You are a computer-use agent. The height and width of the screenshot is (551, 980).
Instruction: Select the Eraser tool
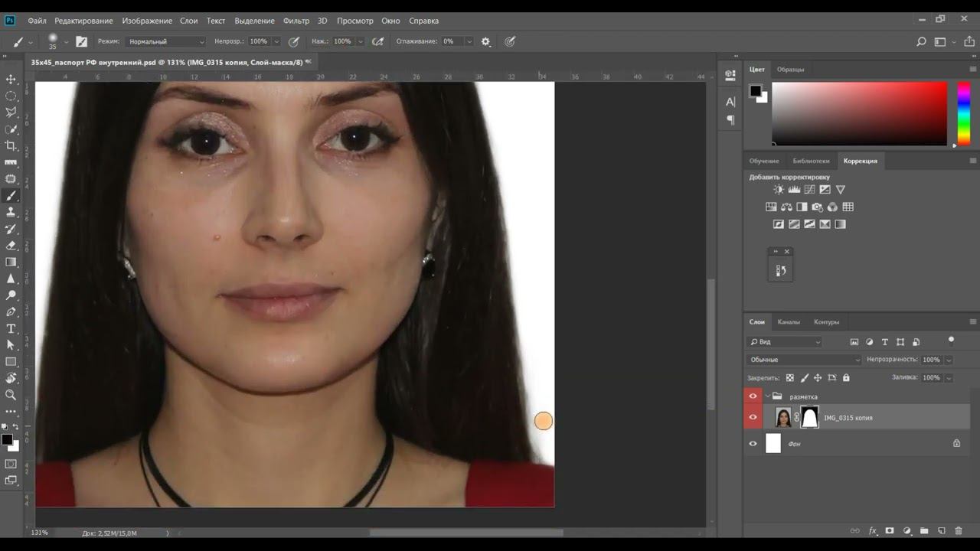11,246
